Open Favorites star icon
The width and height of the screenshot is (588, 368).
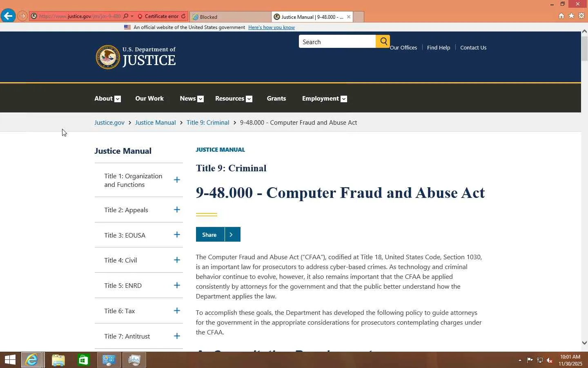571,16
